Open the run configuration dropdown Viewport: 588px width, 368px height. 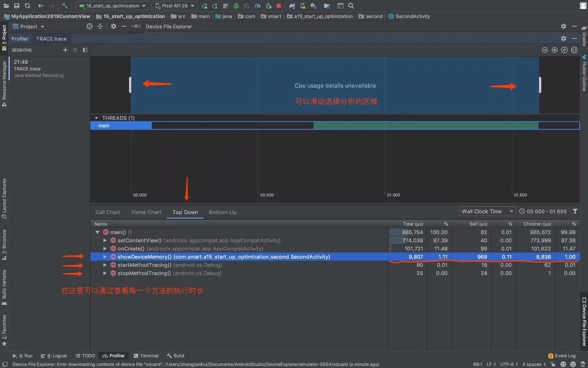pyautogui.click(x=112, y=6)
